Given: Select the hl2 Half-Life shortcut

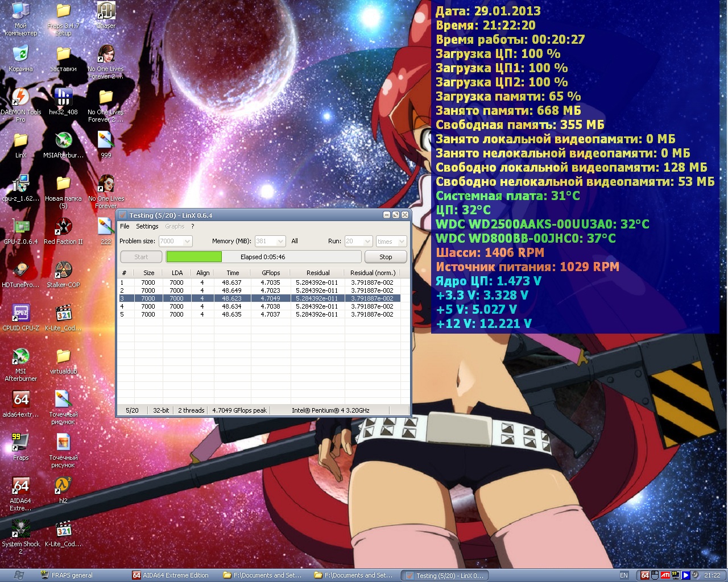Looking at the screenshot, I should click(x=63, y=490).
